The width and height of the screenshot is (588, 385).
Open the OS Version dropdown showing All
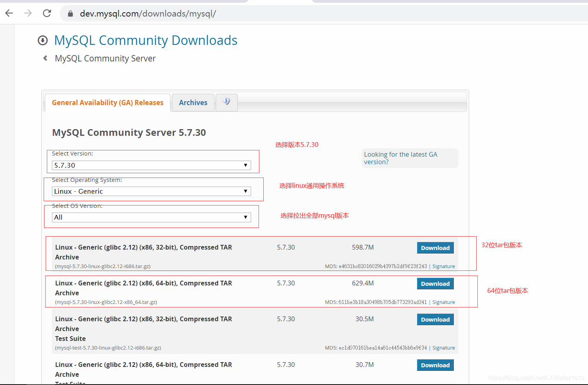point(152,217)
